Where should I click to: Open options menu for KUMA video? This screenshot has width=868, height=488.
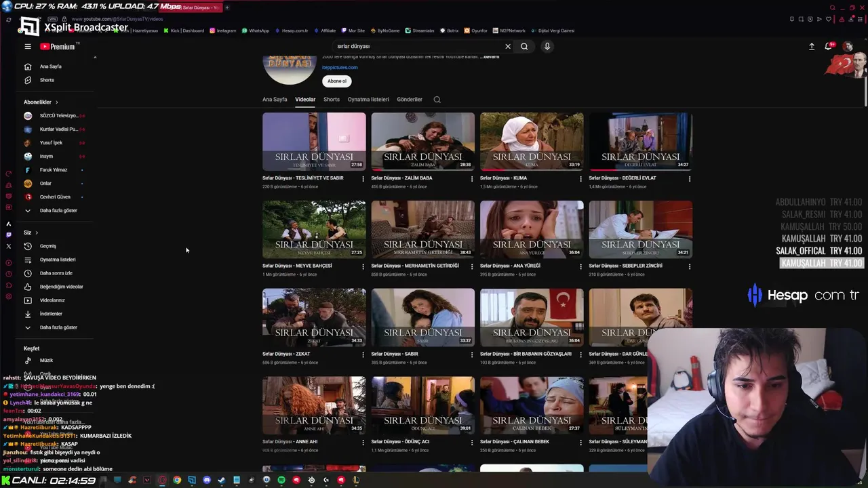[580, 179]
